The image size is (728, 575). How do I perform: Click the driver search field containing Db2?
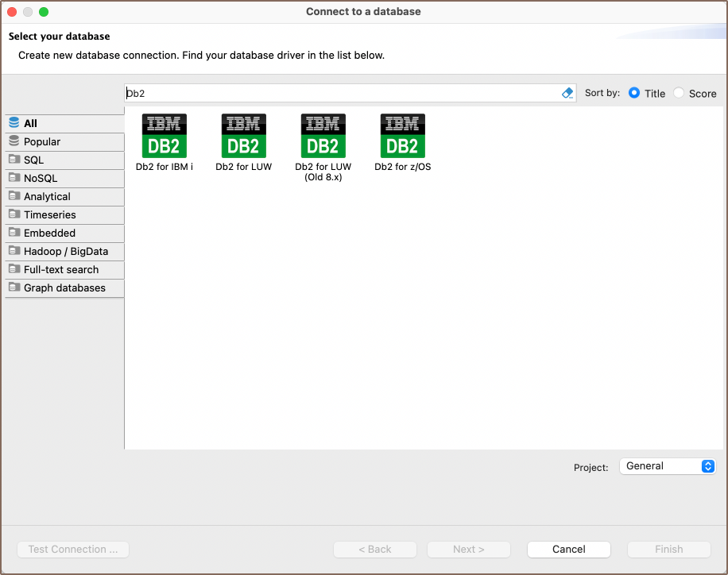coord(342,93)
